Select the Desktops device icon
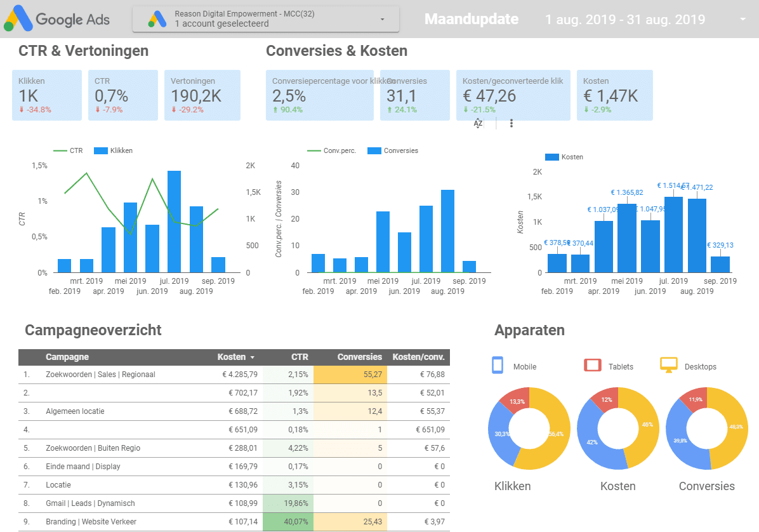 coord(668,366)
